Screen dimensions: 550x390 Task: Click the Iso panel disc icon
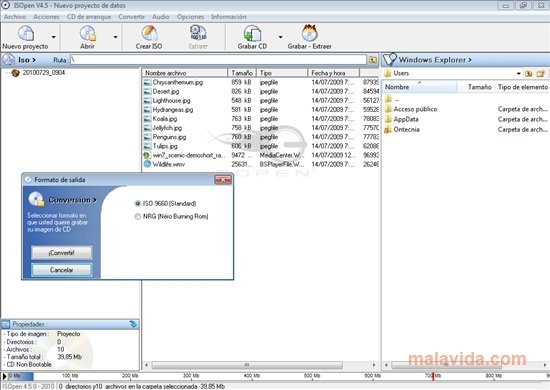[x=8, y=60]
